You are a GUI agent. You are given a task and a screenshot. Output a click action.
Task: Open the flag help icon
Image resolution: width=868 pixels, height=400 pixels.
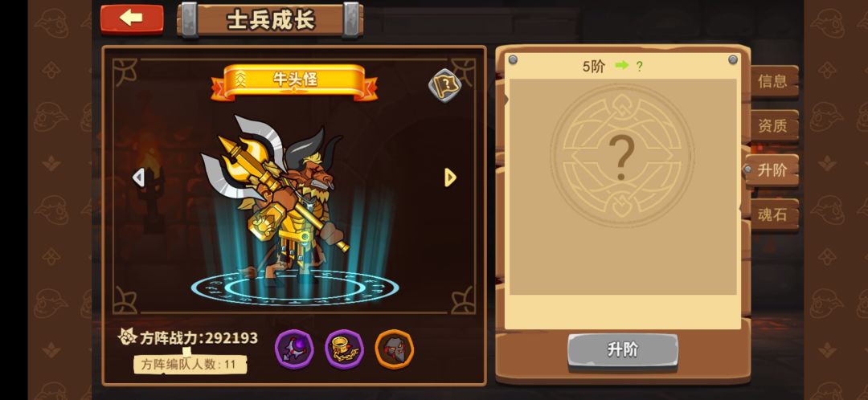click(444, 86)
